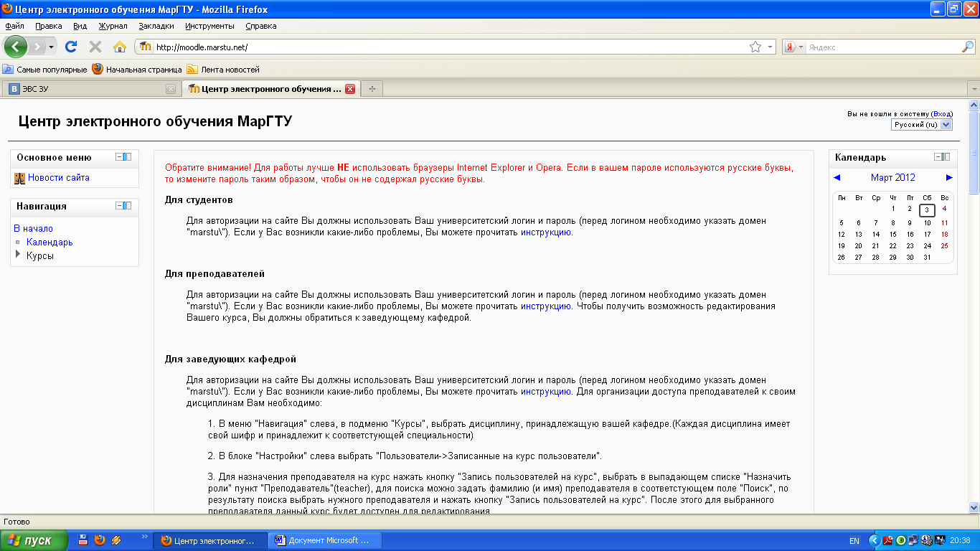Open the Файл menu
The image size is (980, 551).
coord(14,26)
